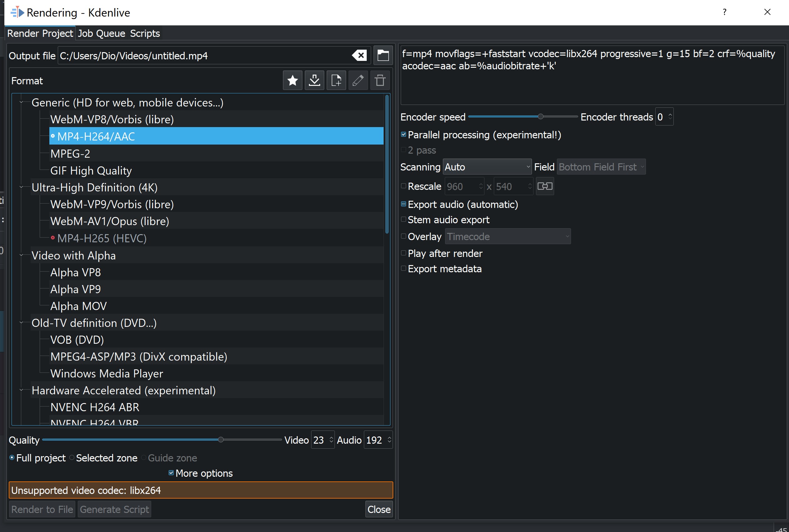Enable Export metadata checkbox
Image resolution: width=789 pixels, height=532 pixels.
(x=404, y=269)
